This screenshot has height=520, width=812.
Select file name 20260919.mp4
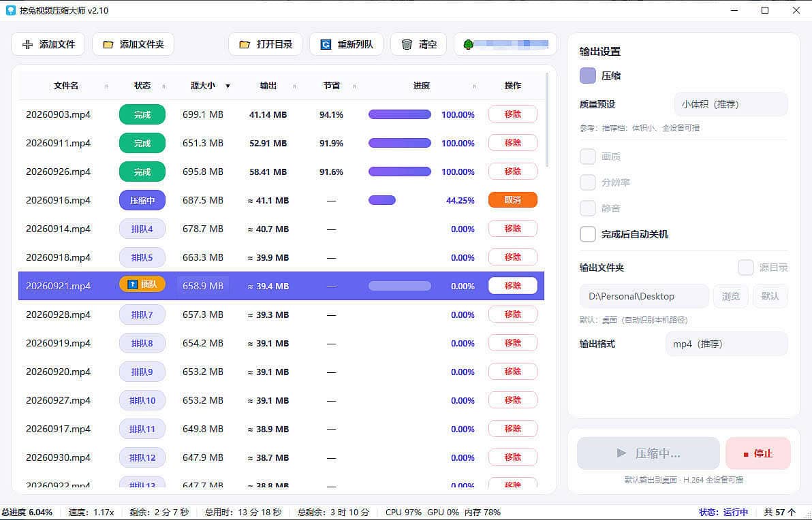(x=58, y=343)
